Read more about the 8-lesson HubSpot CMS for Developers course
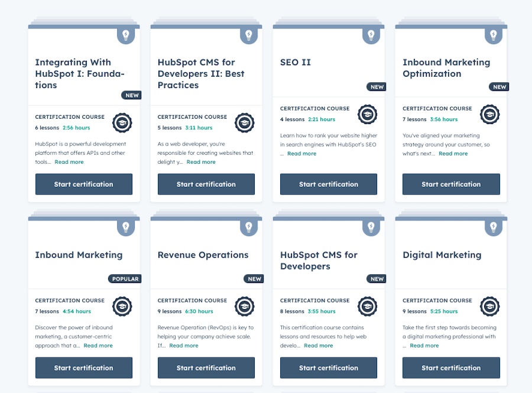This screenshot has width=532, height=393. [x=319, y=346]
